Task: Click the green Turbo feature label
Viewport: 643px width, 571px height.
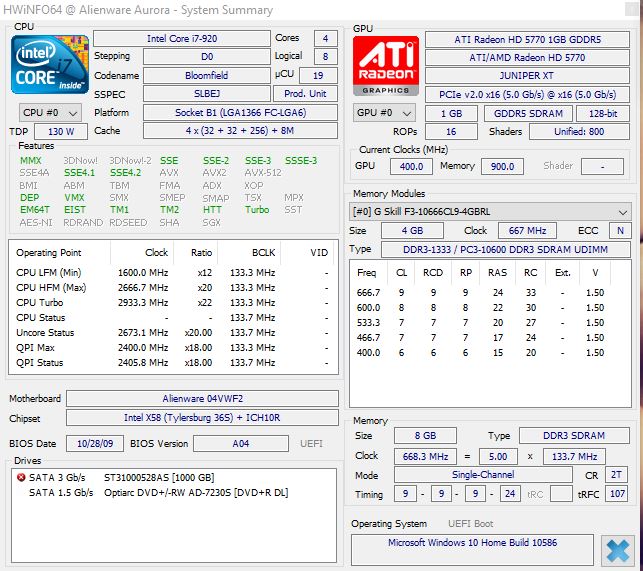Action: click(x=257, y=210)
